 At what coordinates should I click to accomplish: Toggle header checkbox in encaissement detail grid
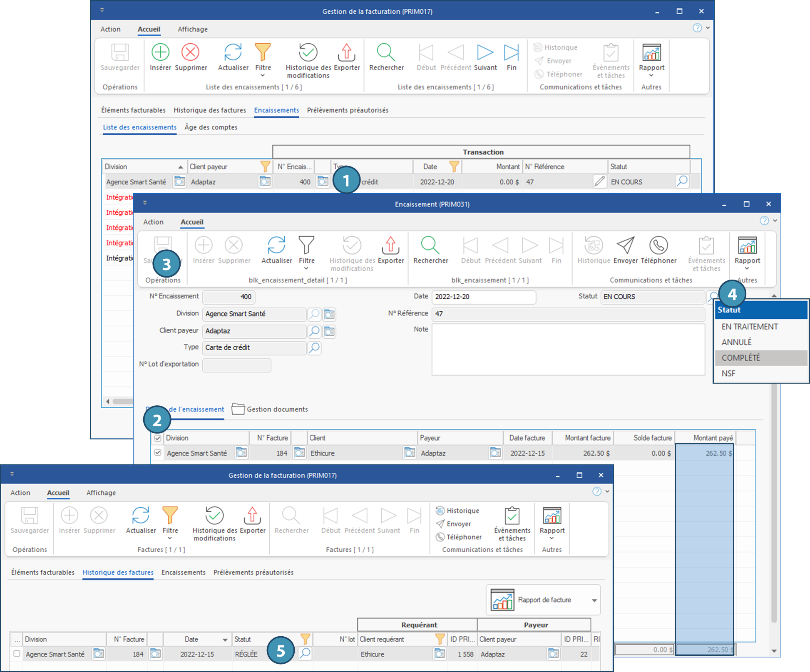[158, 438]
